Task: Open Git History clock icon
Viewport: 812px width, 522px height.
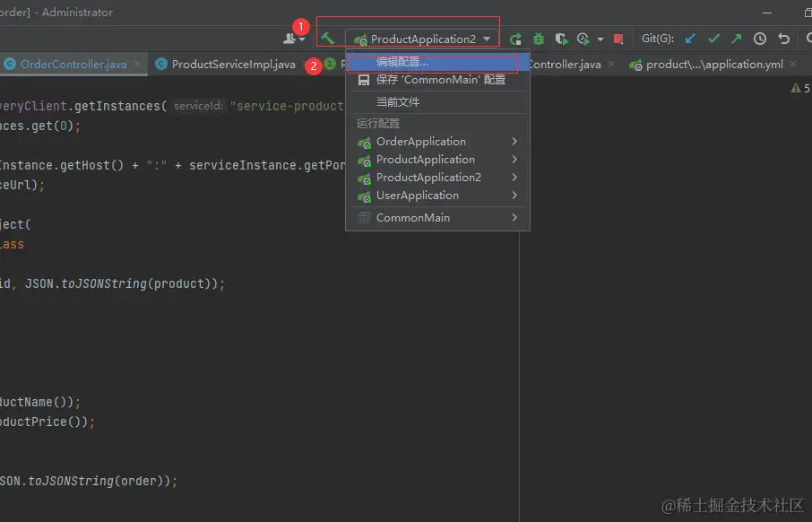Action: tap(760, 39)
